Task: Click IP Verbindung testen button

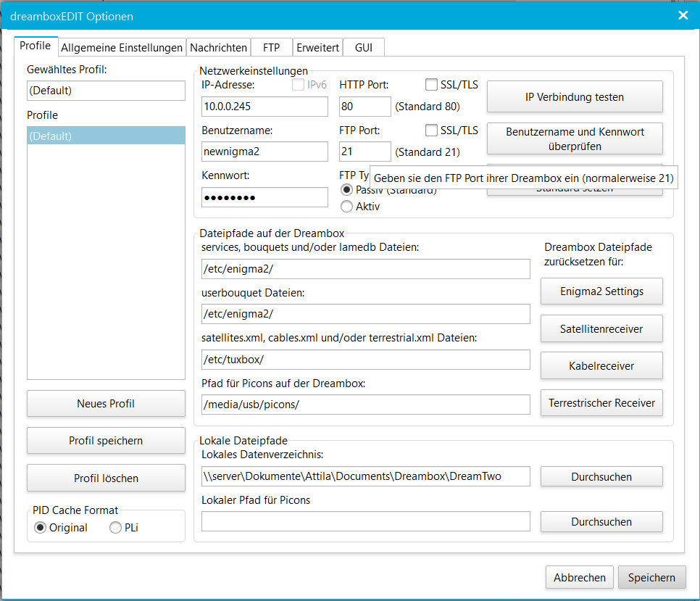Action: point(574,96)
